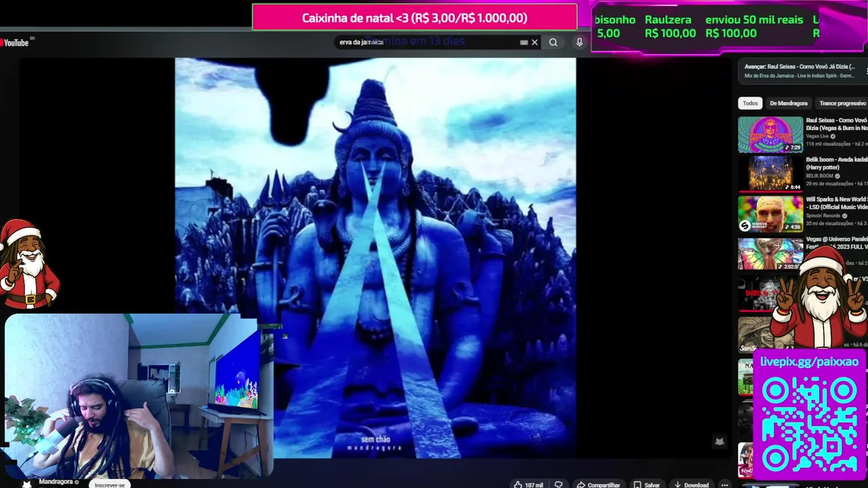
Task: Click 'Raulzera R$ 100,00' donation ticker
Action: (x=670, y=26)
